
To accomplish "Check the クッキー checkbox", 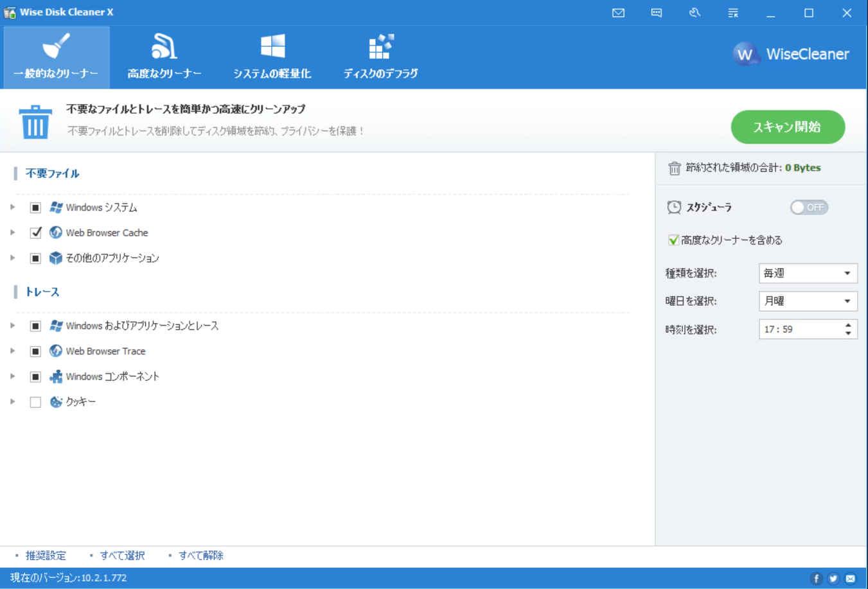I will pos(36,401).
